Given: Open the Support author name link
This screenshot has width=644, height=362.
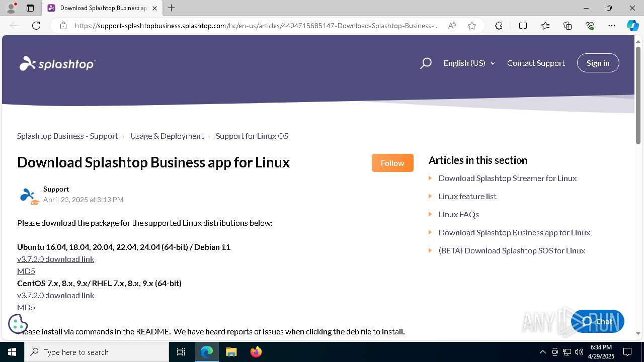Looking at the screenshot, I should coord(56,189).
